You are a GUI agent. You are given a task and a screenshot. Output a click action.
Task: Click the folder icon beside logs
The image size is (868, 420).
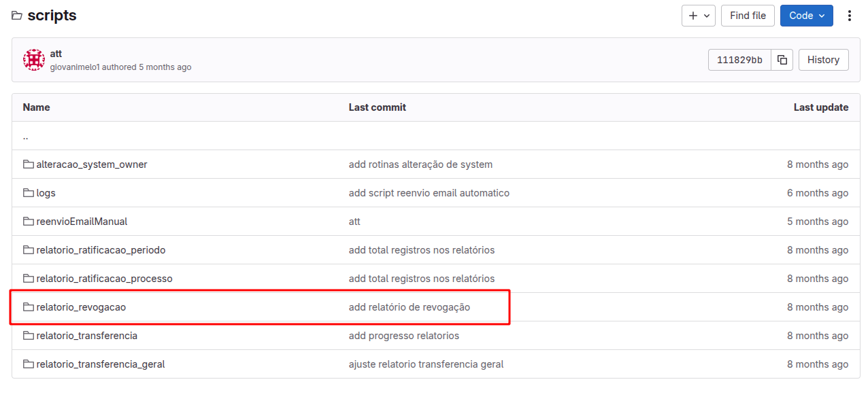point(29,193)
